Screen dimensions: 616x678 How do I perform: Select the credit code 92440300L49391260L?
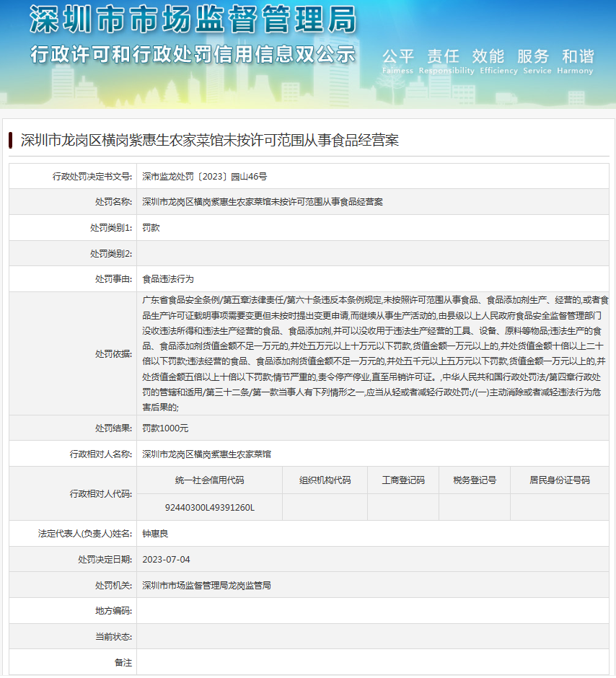[209, 508]
